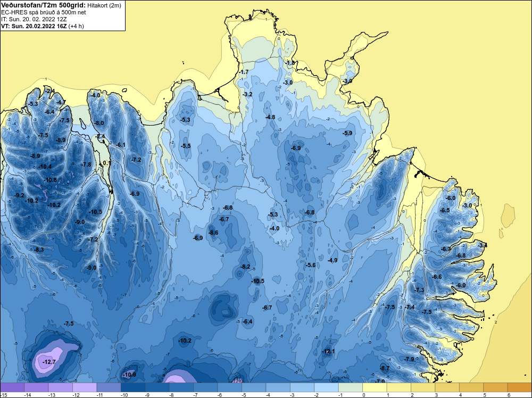Screen dimensions: 532x398
Task: Select the -12.1 temperature label
Action: click(328, 351)
